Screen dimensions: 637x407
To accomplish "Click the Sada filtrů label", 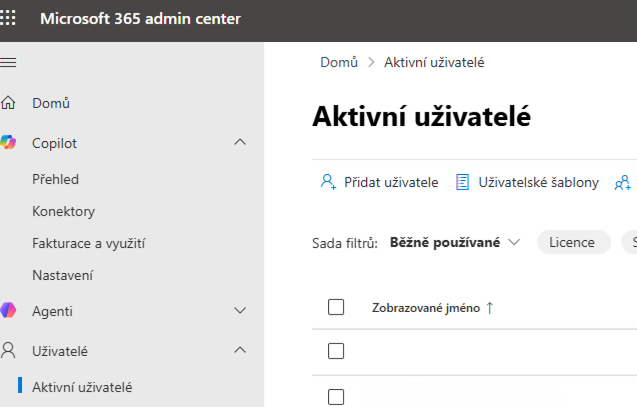I will [x=345, y=243].
